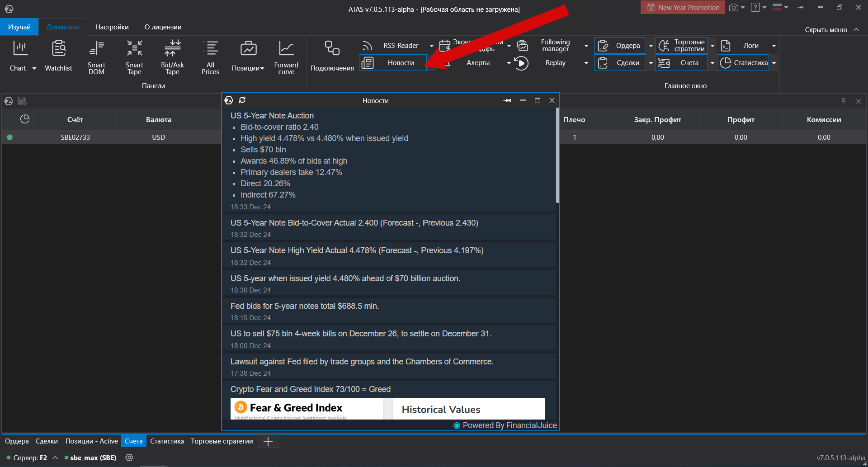Open the Настройки ribbon tab
The image size is (868, 467).
coord(112,27)
